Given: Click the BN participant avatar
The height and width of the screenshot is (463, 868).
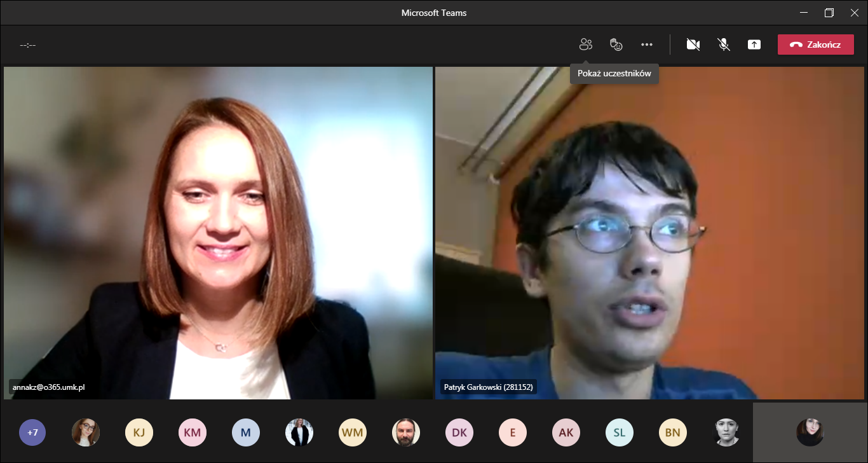Looking at the screenshot, I should point(673,432).
